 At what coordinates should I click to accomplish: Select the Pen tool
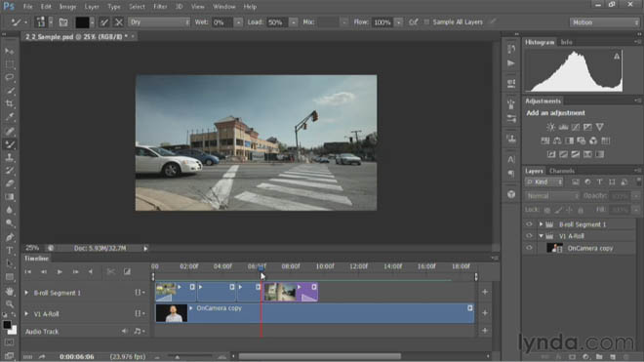pyautogui.click(x=10, y=237)
